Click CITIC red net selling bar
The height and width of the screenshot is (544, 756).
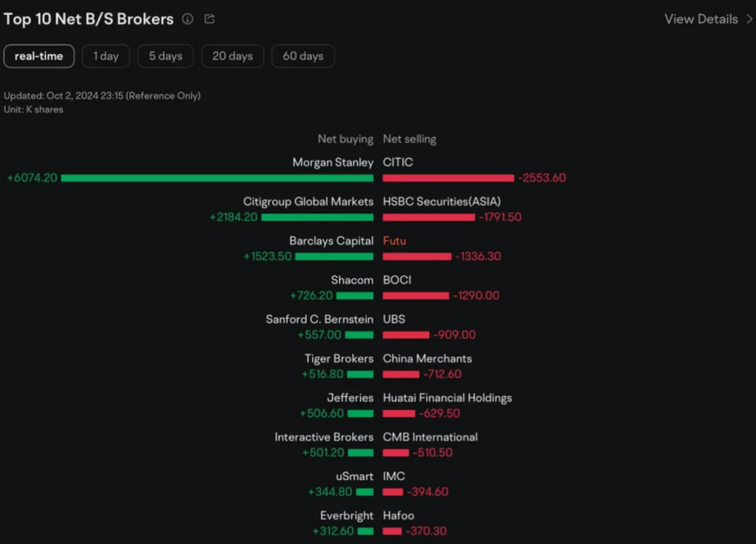[448, 178]
